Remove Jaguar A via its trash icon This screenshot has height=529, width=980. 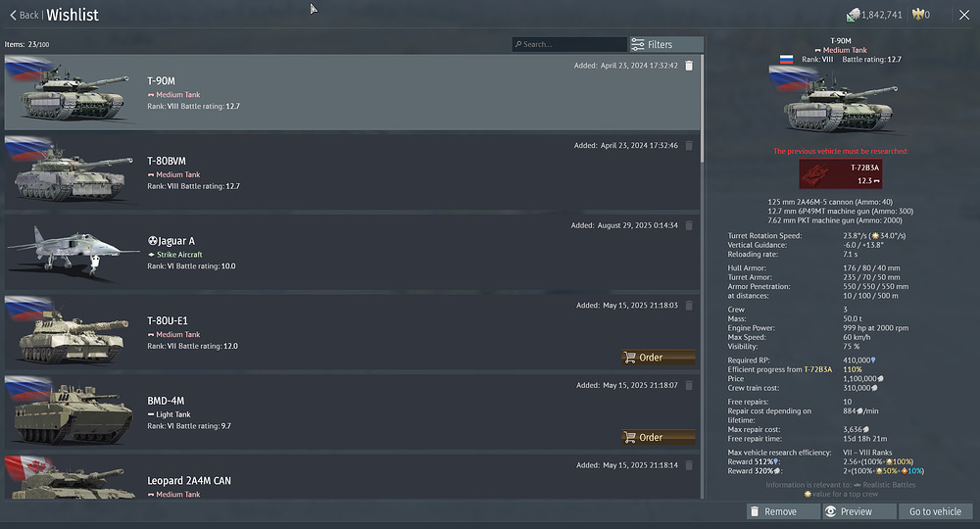click(689, 225)
